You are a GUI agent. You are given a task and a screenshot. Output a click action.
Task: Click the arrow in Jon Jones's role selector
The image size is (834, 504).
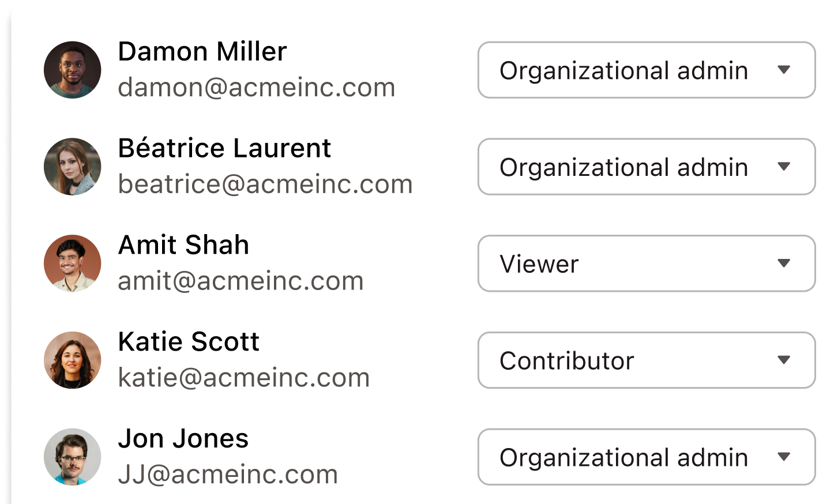[784, 457]
